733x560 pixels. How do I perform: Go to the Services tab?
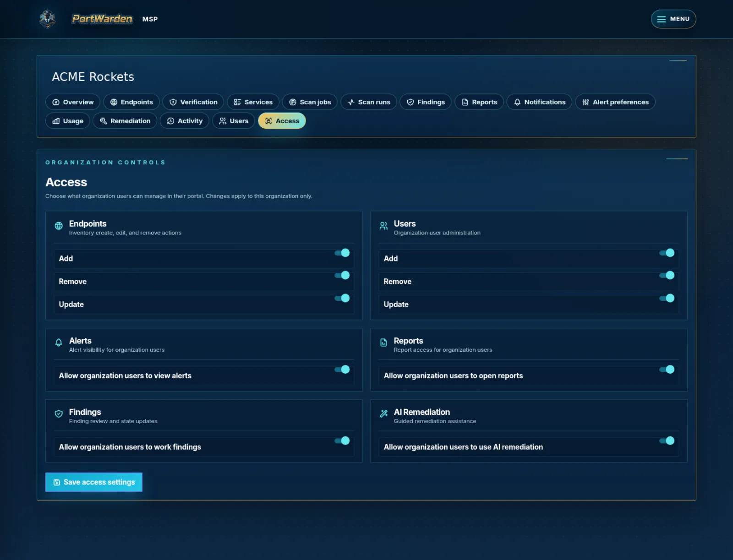point(253,102)
